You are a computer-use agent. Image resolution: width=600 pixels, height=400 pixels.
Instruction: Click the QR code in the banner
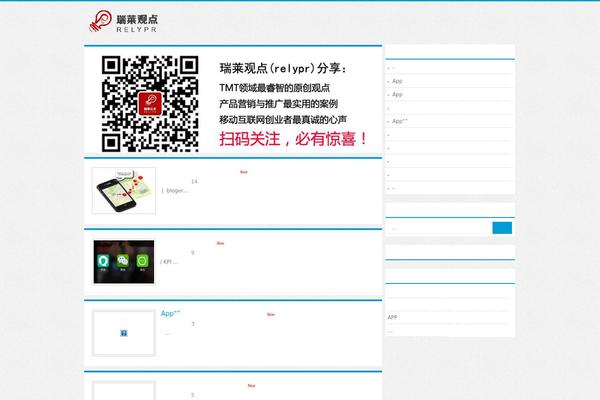click(x=150, y=104)
